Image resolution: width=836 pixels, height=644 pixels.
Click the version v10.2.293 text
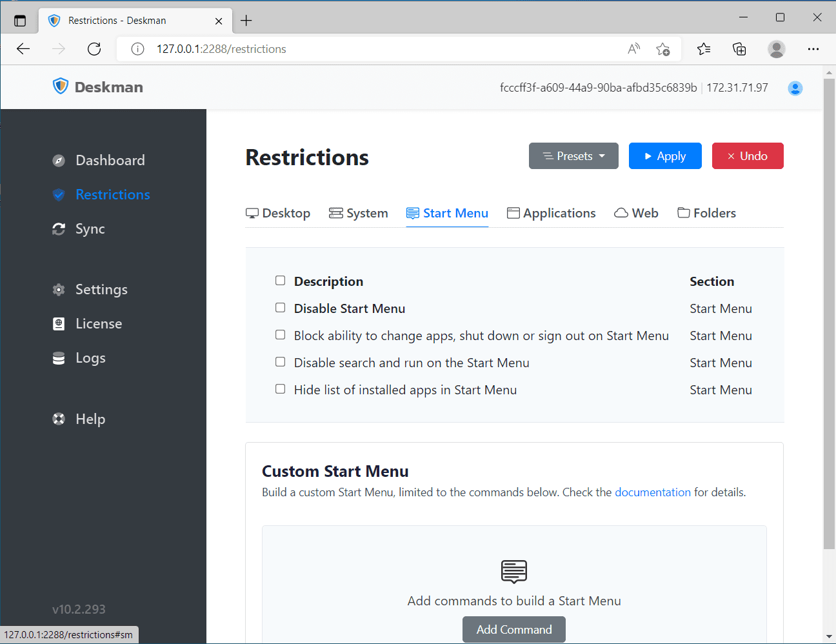[x=79, y=609]
